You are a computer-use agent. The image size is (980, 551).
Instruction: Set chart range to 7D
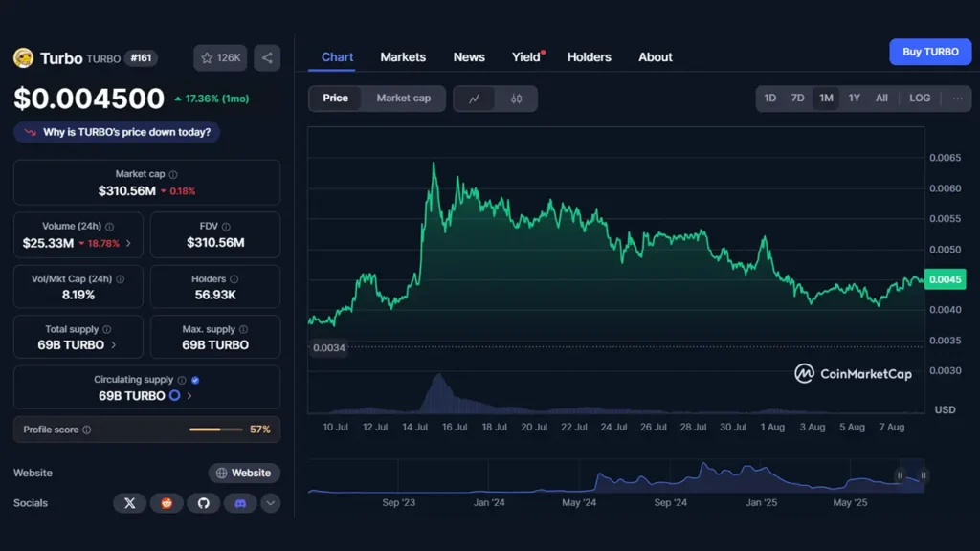point(797,99)
